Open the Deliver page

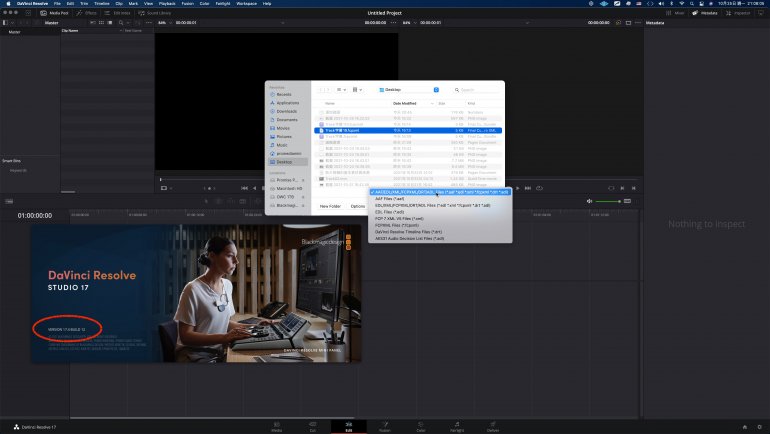(x=493, y=426)
